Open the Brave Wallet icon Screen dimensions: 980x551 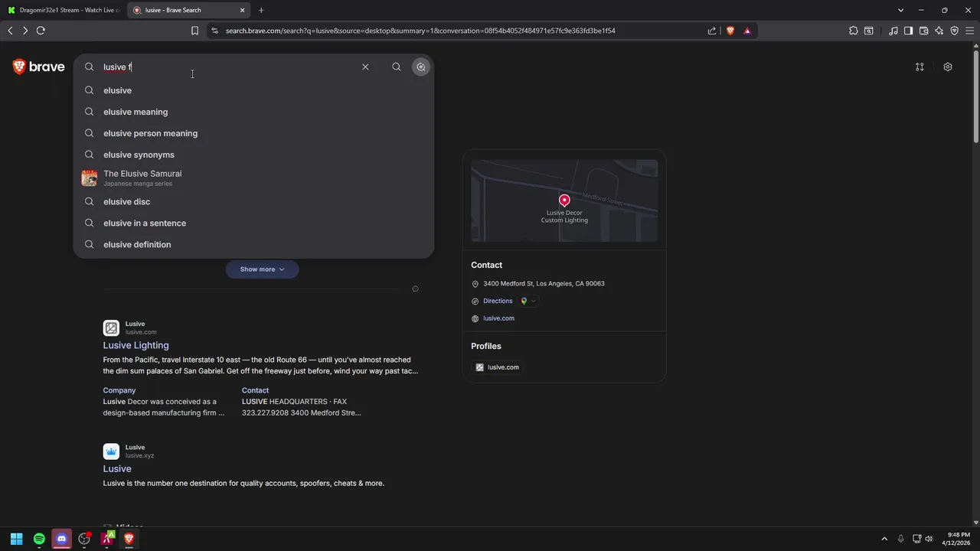924,31
